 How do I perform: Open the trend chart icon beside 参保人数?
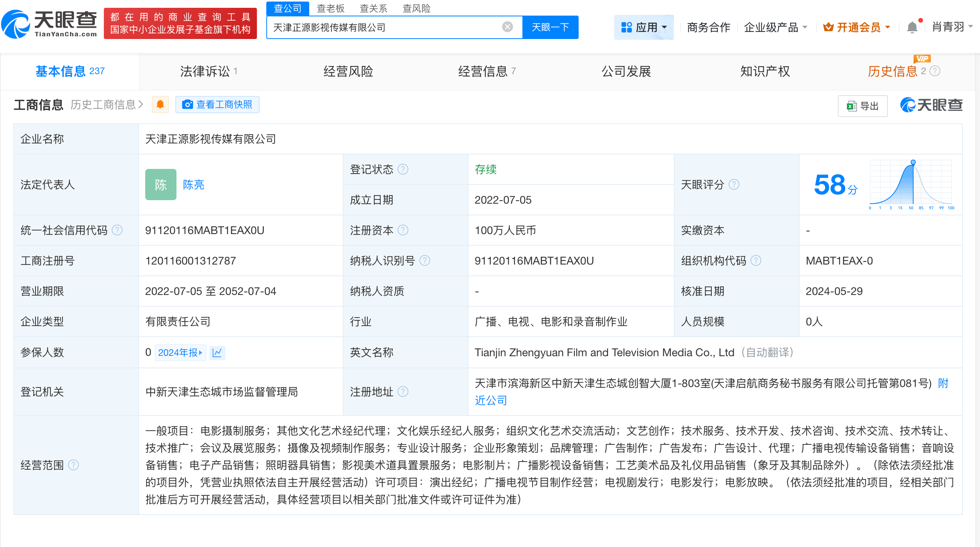(x=217, y=352)
